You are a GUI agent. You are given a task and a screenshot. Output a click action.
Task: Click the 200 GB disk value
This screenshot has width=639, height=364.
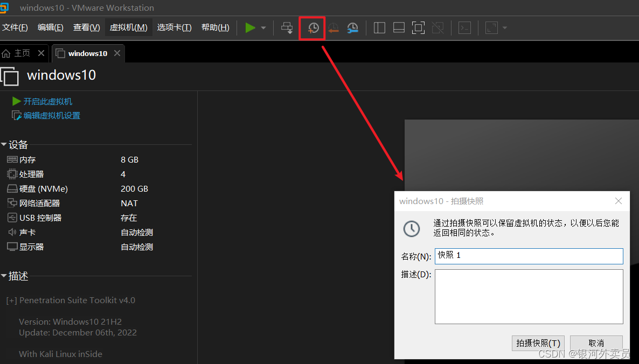(x=135, y=189)
